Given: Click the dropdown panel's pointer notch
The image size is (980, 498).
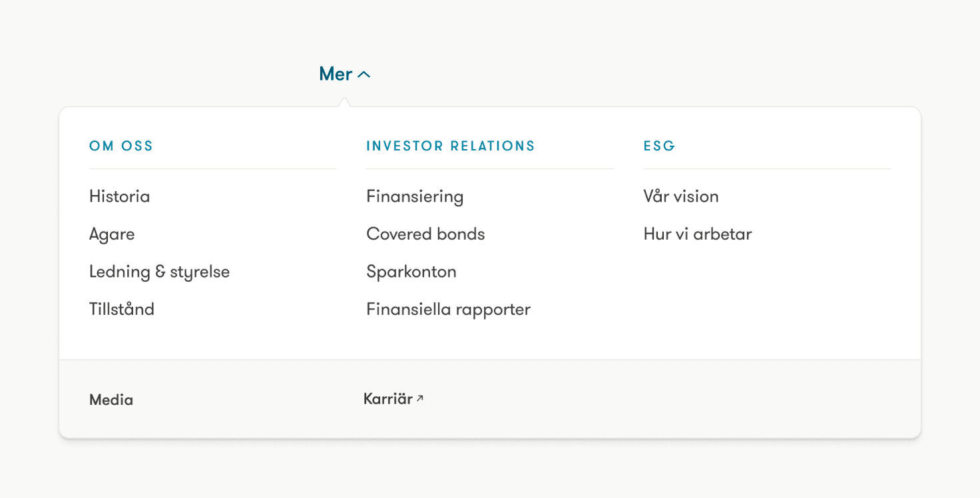Looking at the screenshot, I should [344, 103].
